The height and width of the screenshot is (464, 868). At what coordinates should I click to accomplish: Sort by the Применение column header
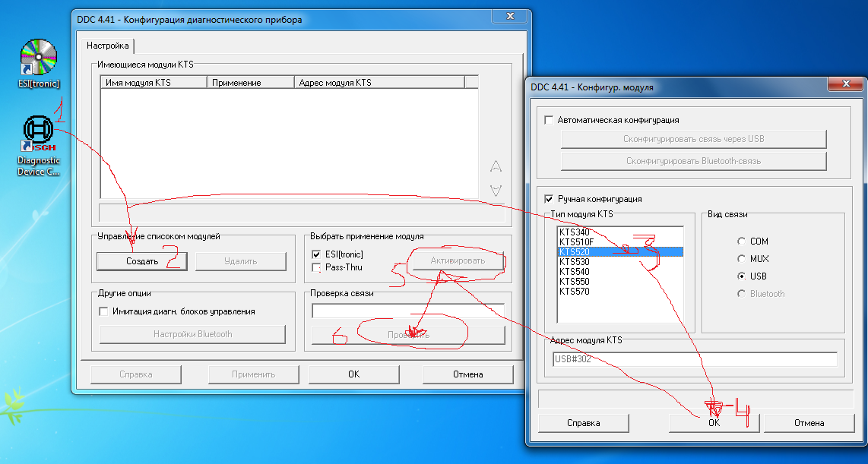(x=250, y=83)
